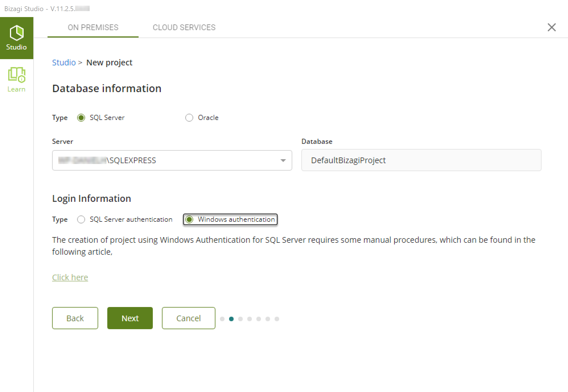Select SQL Server database type
Viewport: 568px width, 392px height.
81,118
